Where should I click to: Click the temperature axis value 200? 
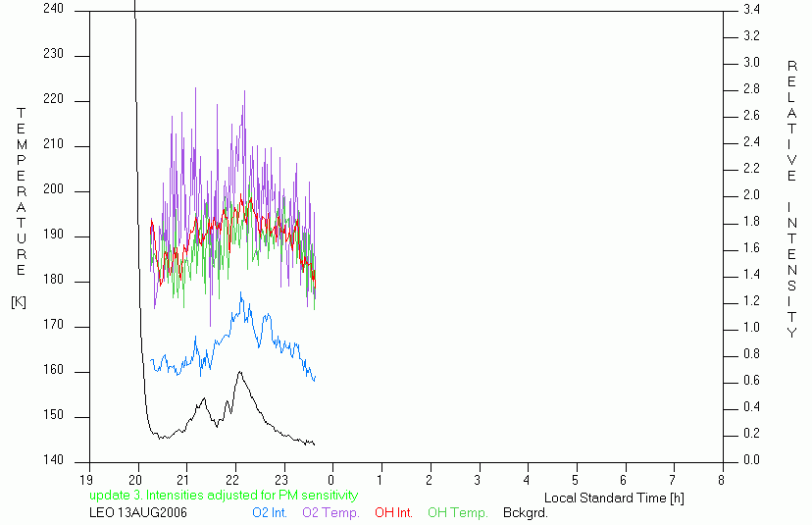point(53,189)
